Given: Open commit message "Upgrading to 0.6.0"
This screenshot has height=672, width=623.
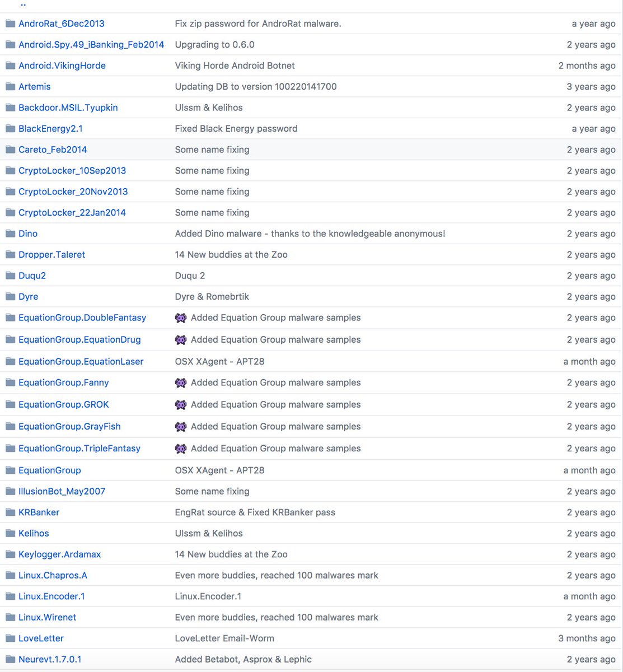Looking at the screenshot, I should point(215,44).
